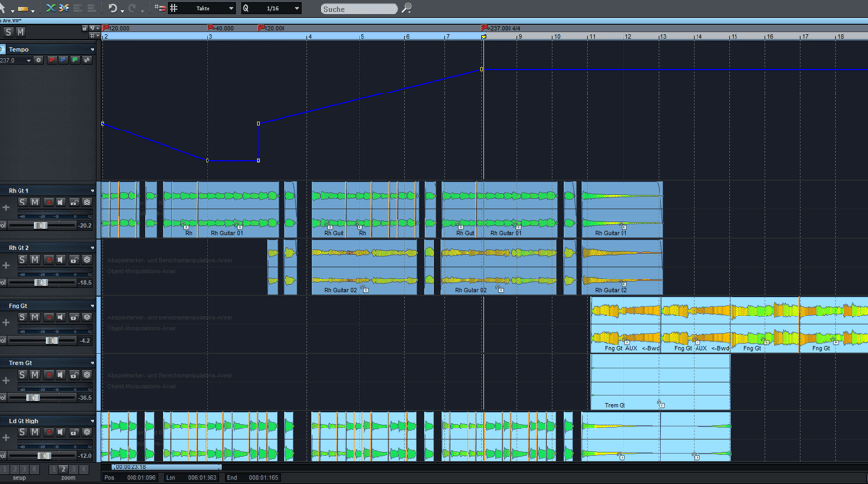868x484 pixels.
Task: Solo the Rh Gt 1 track
Action: pos(22,203)
